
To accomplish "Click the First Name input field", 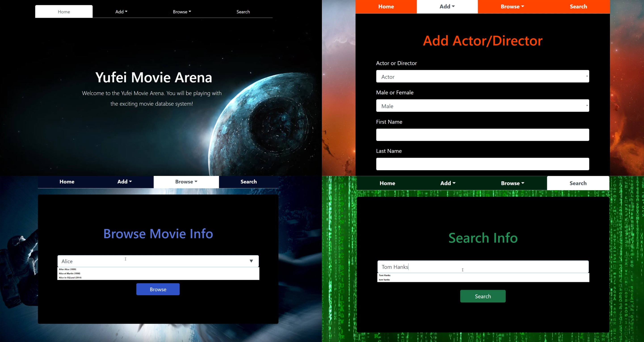I will click(x=482, y=135).
